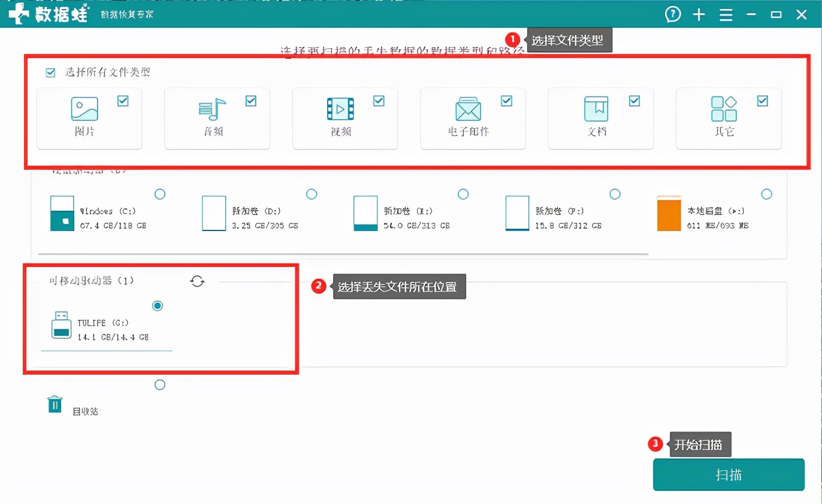The width and height of the screenshot is (822, 504).
Task: Click the 电子邮件 email envelope icon
Action: (467, 110)
